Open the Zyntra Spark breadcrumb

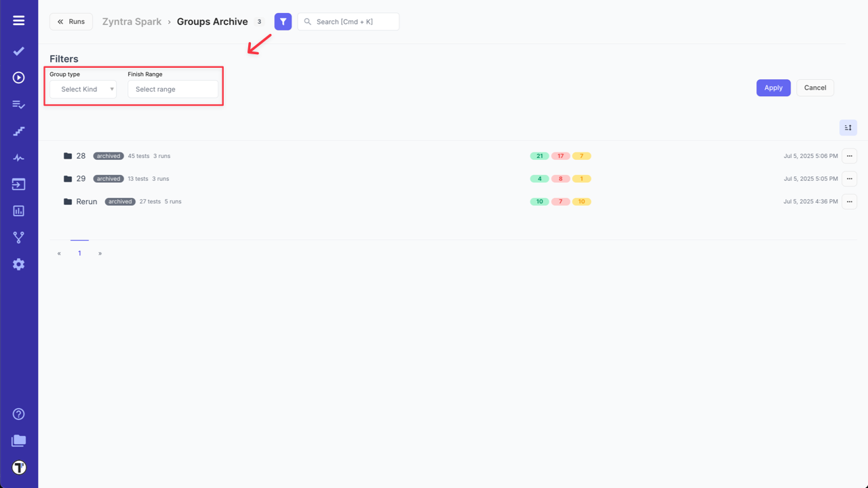tap(132, 21)
